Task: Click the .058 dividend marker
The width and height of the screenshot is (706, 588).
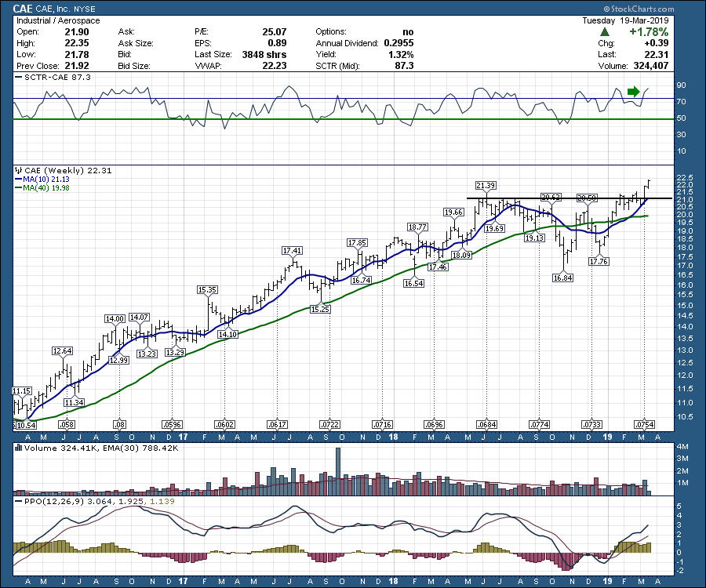Action: (x=67, y=425)
